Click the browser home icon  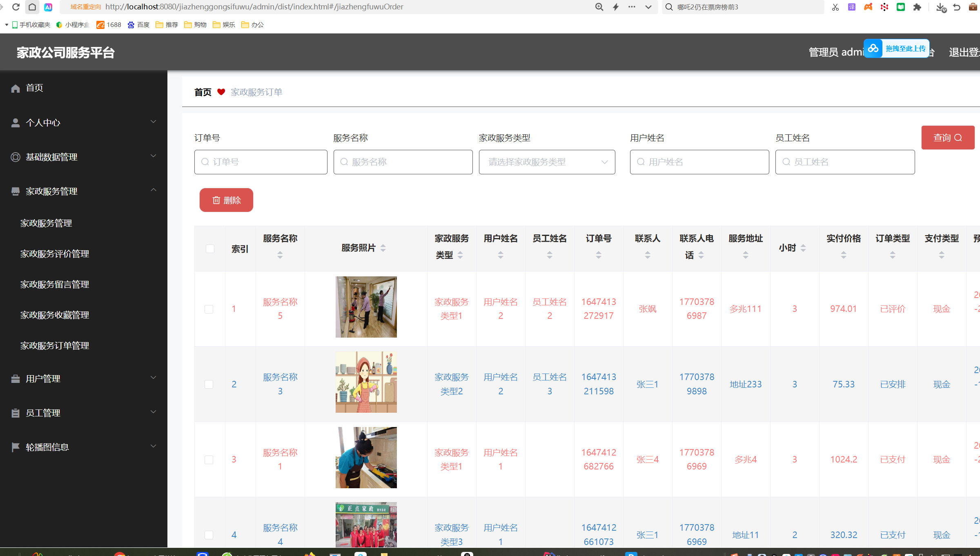click(x=32, y=7)
